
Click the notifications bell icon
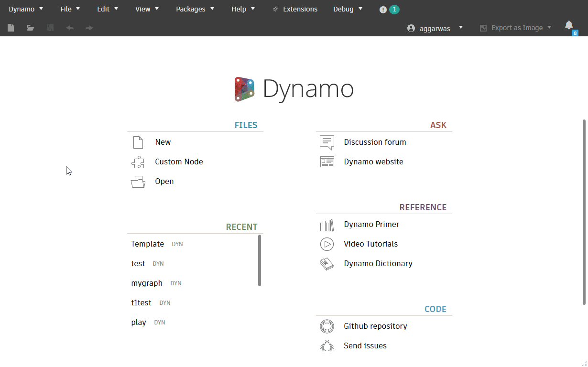569,26
